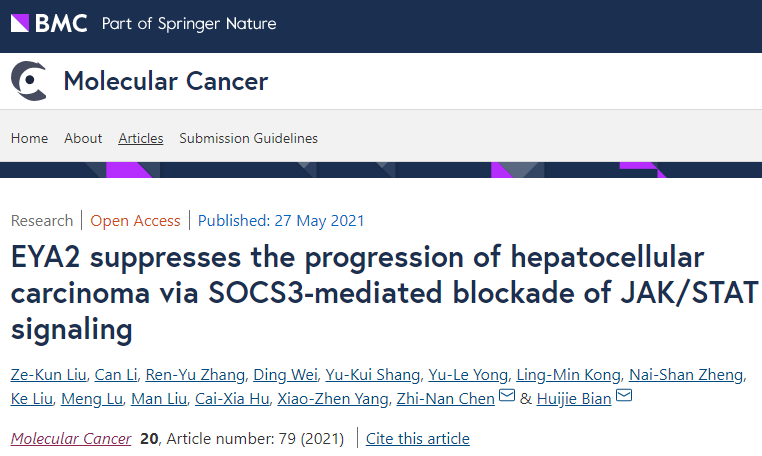Open author Nai-Shan Zheng link
This screenshot has height=456, width=762.
click(686, 375)
